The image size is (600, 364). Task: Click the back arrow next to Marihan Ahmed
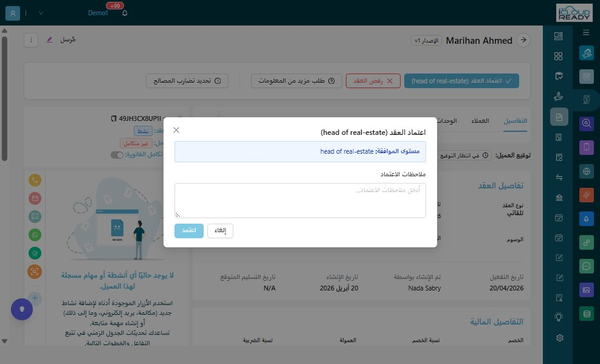click(x=523, y=40)
